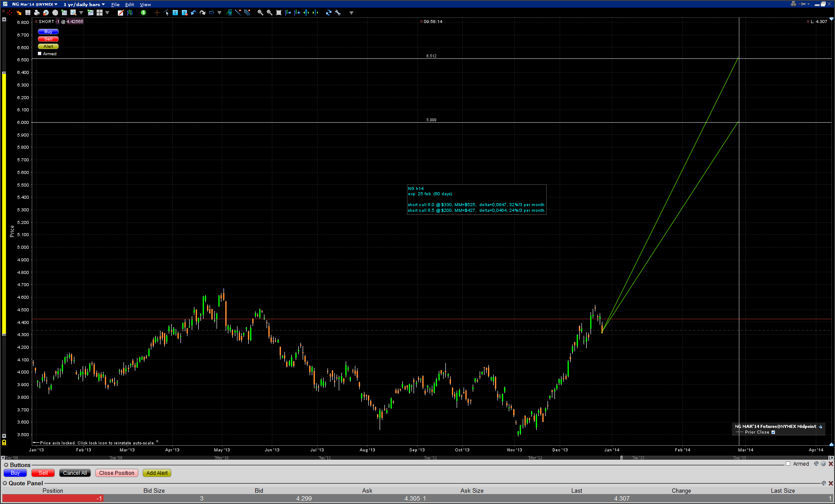This screenshot has height=504, width=835.
Task: Click the red Sell button on the chart
Action: tap(48, 39)
